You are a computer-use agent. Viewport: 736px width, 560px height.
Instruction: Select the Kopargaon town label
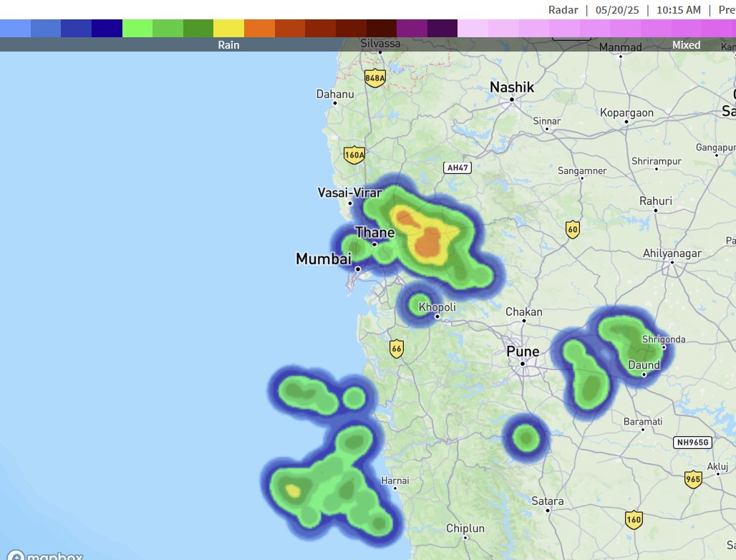[x=626, y=112]
